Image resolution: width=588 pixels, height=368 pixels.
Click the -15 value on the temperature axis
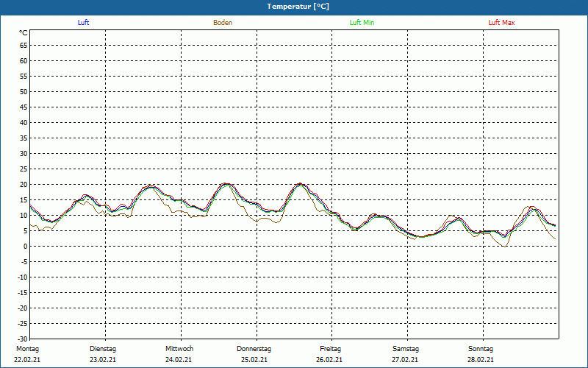coord(23,293)
